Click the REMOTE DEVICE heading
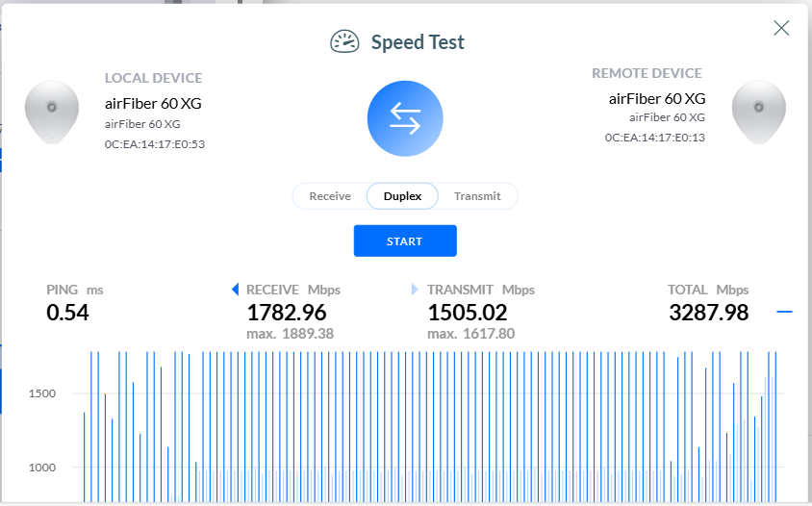 pos(647,73)
